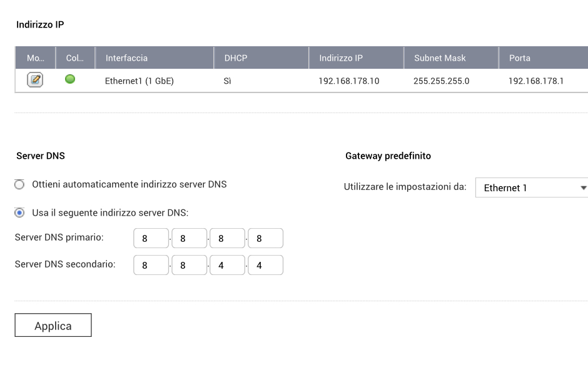Screen dimensions: 588x370
Task: Click the Interfaccia column header
Action: click(x=155, y=58)
